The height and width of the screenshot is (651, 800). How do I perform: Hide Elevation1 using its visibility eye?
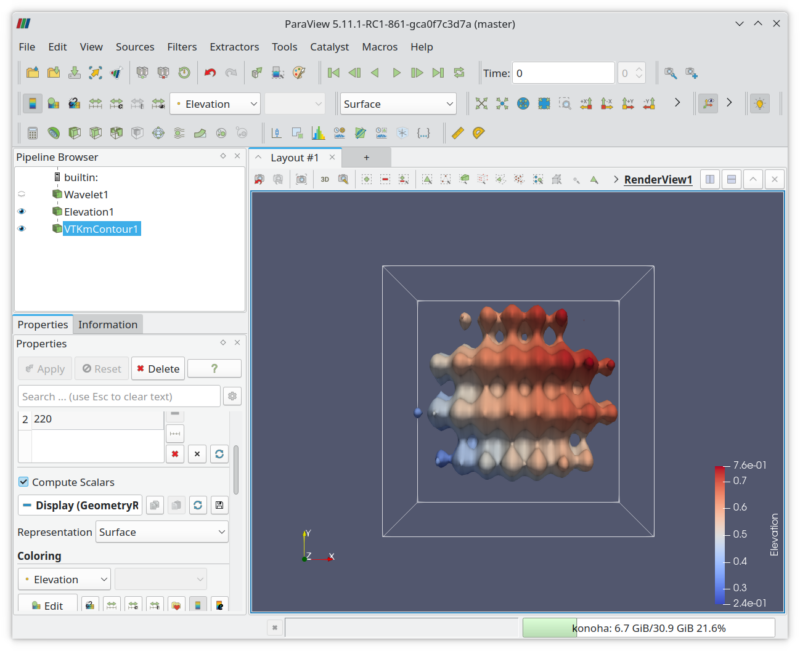point(21,211)
